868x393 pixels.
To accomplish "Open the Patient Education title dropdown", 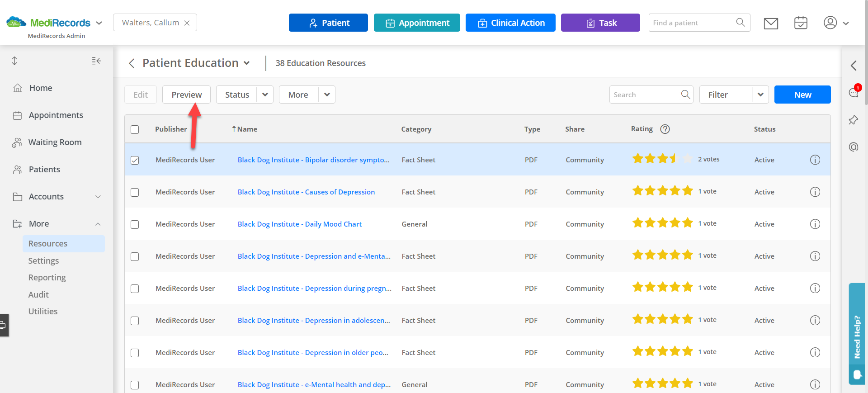I will pyautogui.click(x=247, y=63).
